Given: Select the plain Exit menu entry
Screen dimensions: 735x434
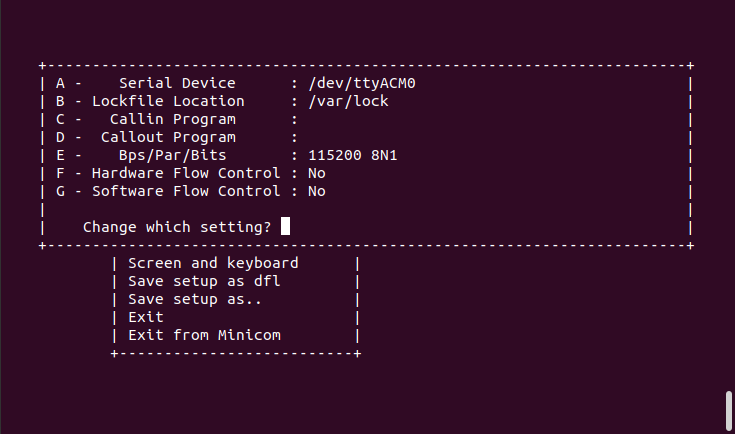Looking at the screenshot, I should (146, 317).
